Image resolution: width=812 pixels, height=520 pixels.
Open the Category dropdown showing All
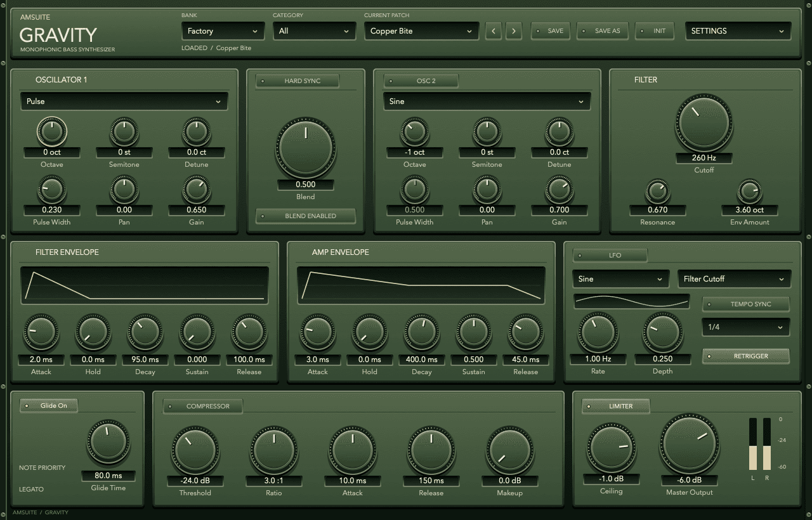point(315,31)
